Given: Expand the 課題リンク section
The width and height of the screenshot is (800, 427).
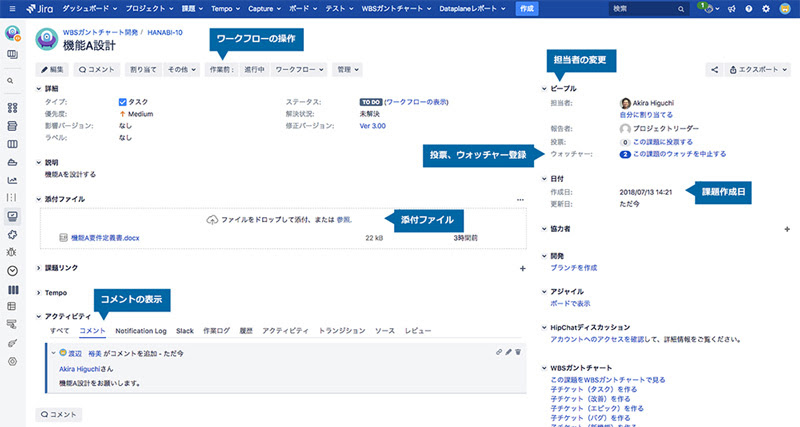Looking at the screenshot, I should [39, 268].
